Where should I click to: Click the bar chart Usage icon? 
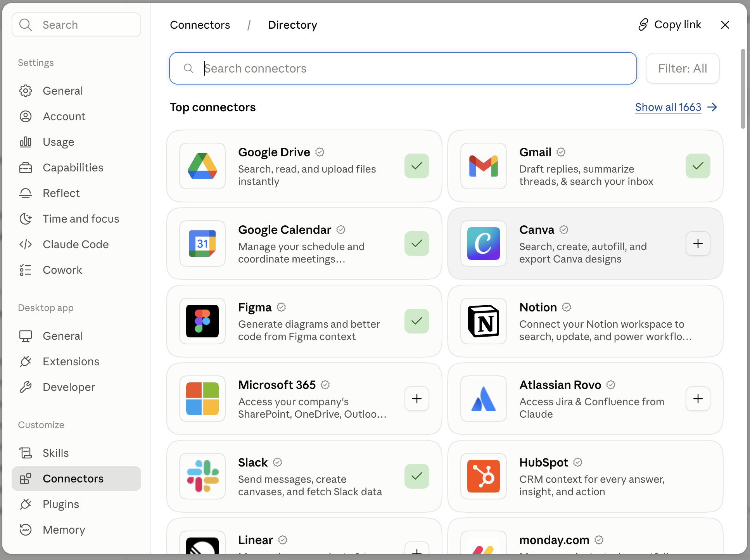(x=26, y=142)
